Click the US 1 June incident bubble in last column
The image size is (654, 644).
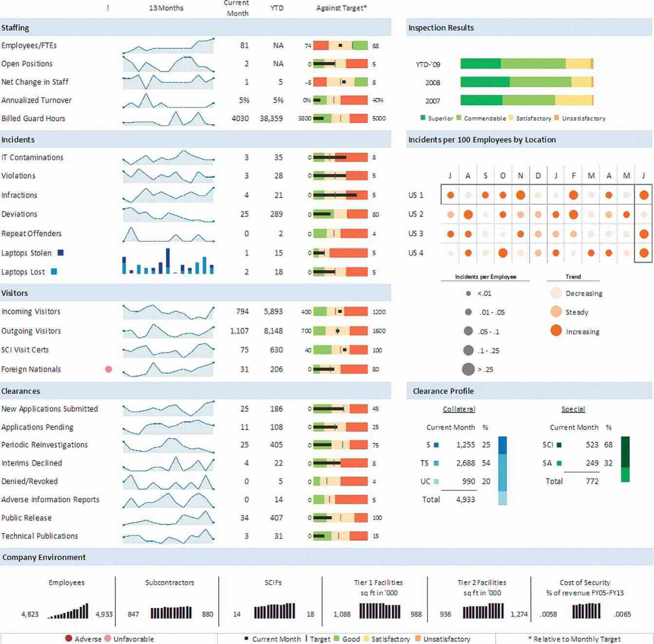[x=644, y=195]
